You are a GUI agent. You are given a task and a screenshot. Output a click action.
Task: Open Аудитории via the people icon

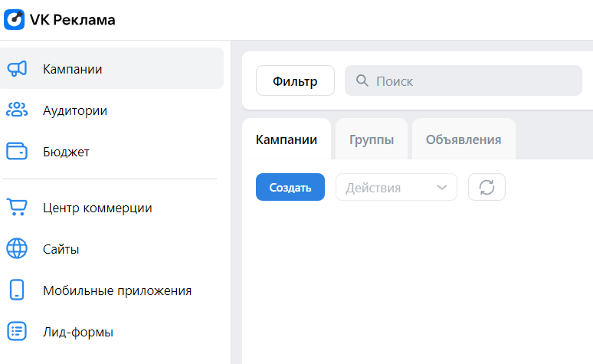click(x=17, y=110)
